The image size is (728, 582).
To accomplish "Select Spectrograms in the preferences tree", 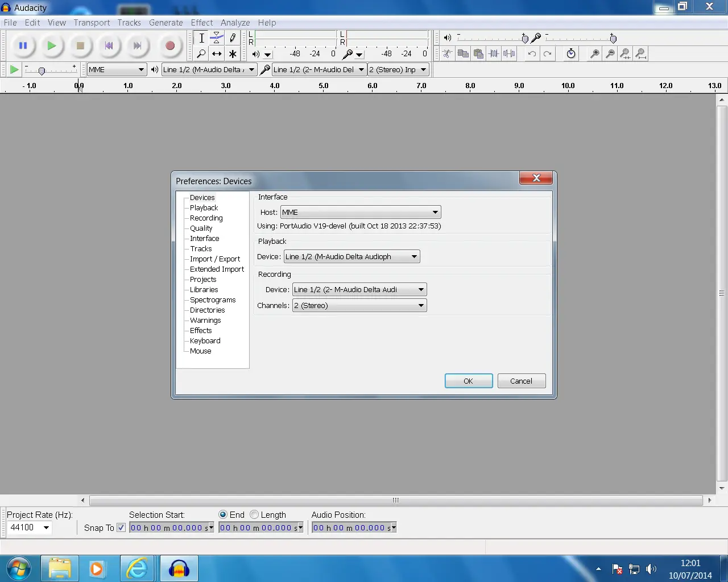I will click(213, 300).
